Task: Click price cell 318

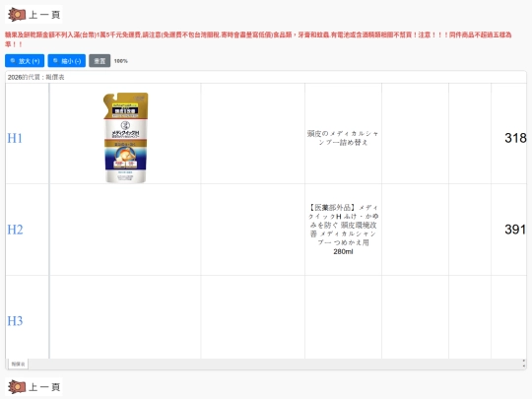Action: click(508, 134)
